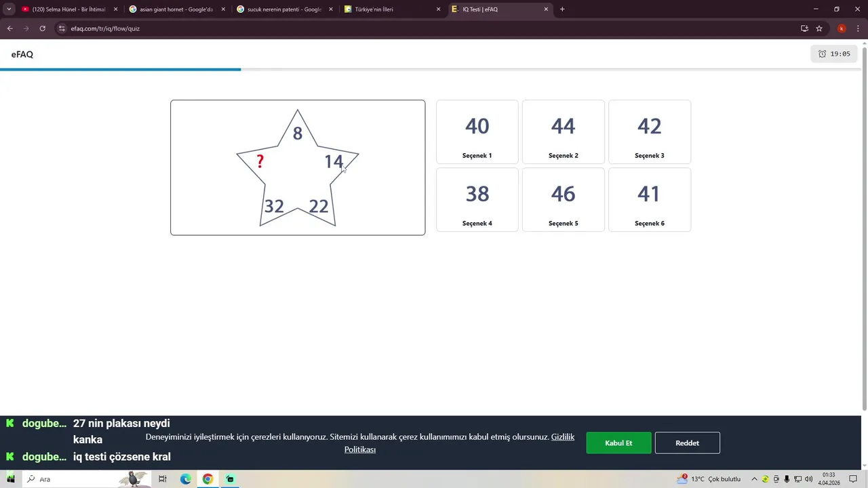The width and height of the screenshot is (868, 488).
Task: Go forward to the next page
Action: click(x=26, y=28)
